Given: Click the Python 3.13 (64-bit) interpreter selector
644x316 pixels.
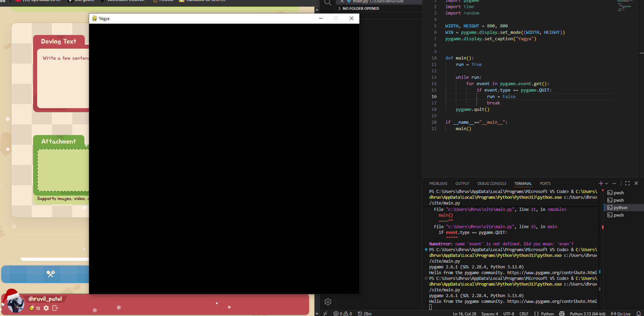Looking at the screenshot, I should click(587, 314).
